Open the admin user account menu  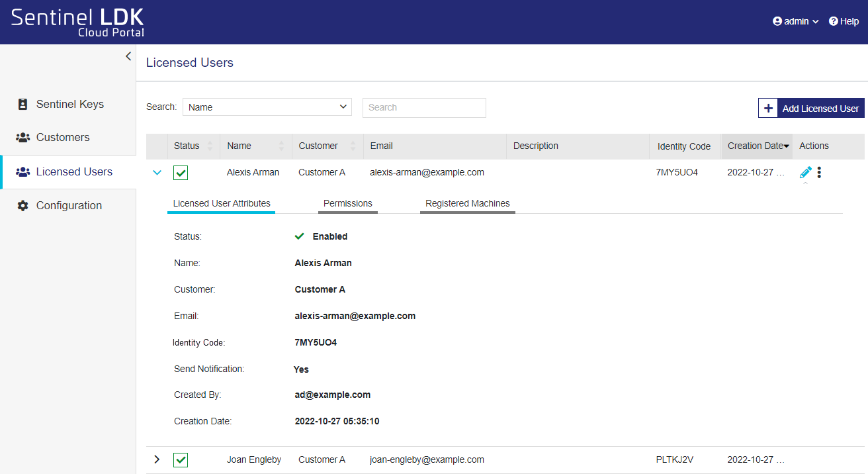tap(796, 21)
